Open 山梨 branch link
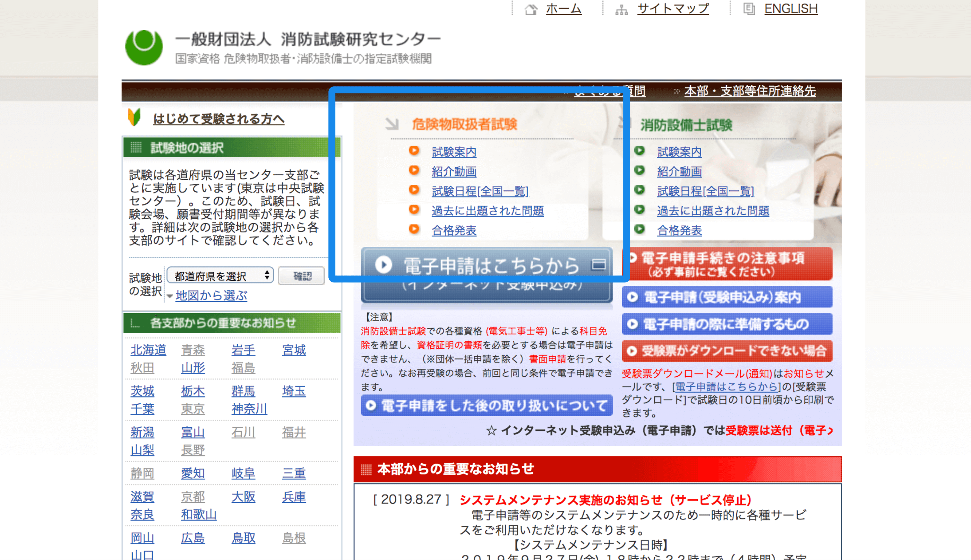The height and width of the screenshot is (560, 971). (x=143, y=450)
